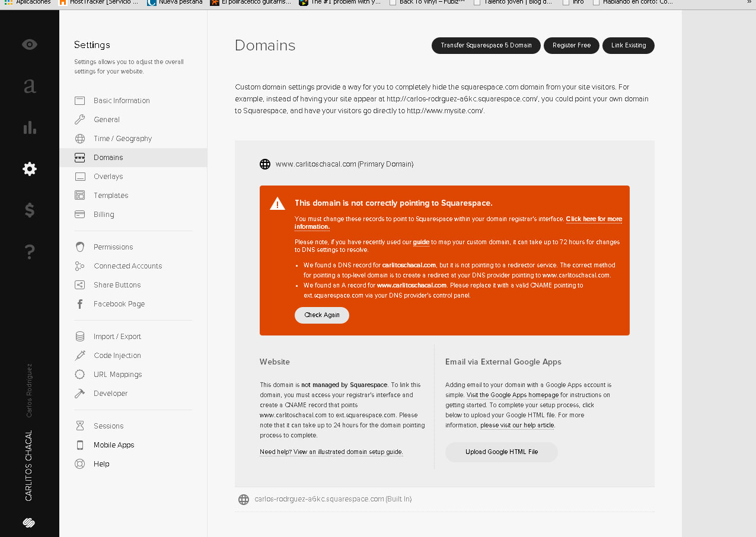
Task: Select Domains in settings menu
Action: [x=109, y=158]
